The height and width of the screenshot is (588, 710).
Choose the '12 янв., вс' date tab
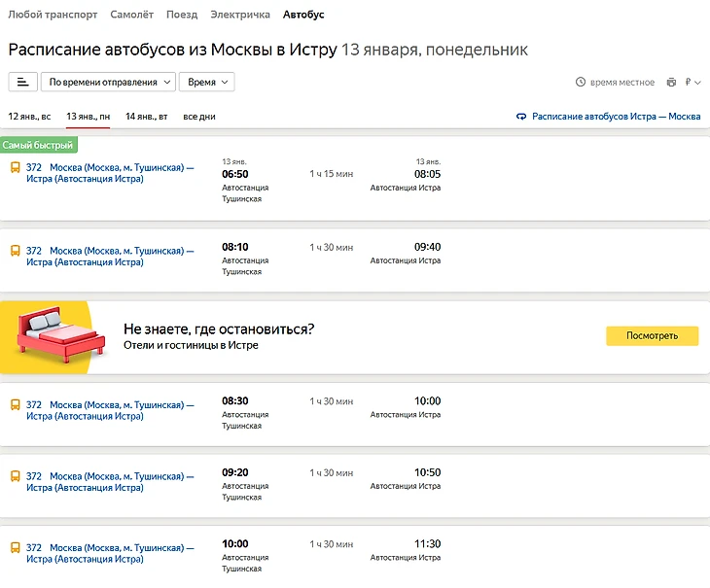click(30, 117)
